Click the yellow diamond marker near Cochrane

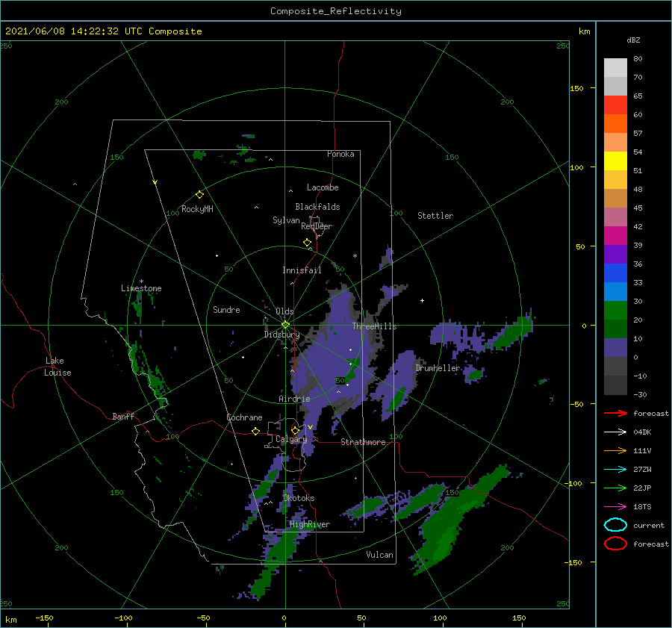pyautogui.click(x=255, y=431)
